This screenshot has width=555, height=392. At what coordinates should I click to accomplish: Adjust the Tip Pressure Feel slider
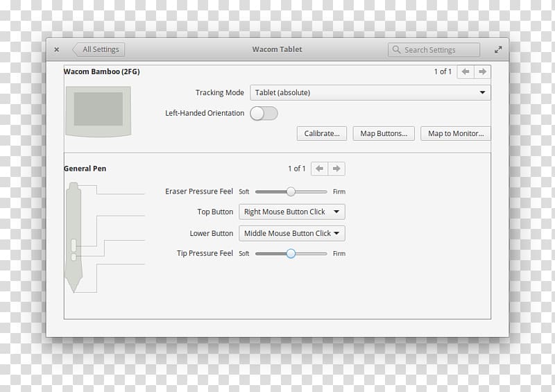click(x=291, y=253)
